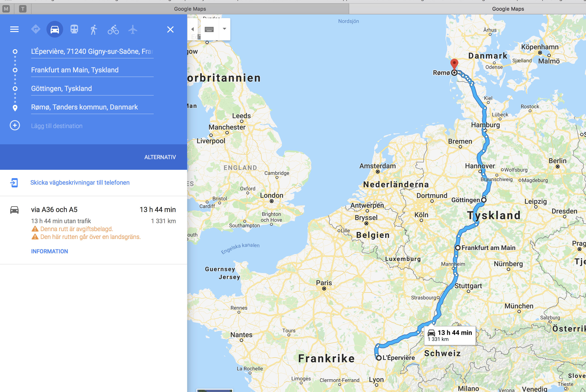
Task: Collapse the side panel arrow
Action: tap(193, 29)
